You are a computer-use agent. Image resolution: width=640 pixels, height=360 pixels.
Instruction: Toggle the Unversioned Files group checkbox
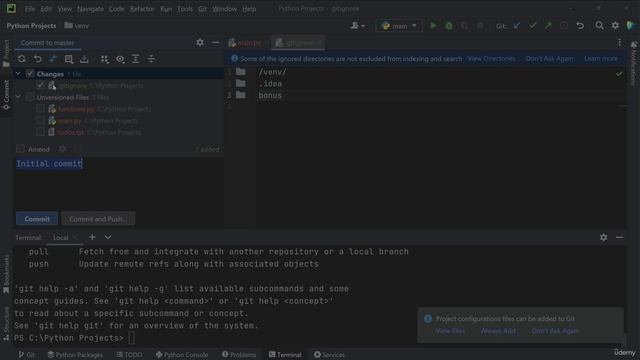pyautogui.click(x=30, y=97)
